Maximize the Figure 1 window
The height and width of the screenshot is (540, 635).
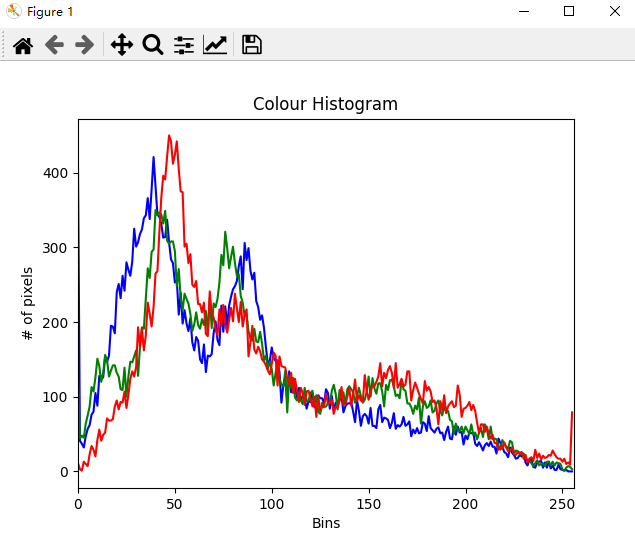568,11
